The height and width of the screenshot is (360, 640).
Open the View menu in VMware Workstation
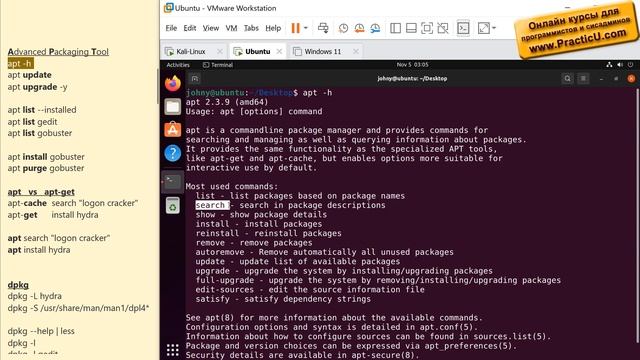pos(211,28)
